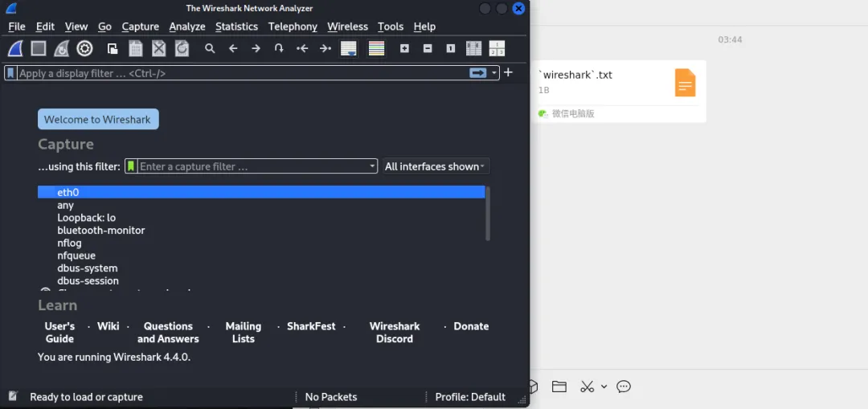This screenshot has width=868, height=409.
Task: Open display filter bookmark menu
Action: [10, 73]
